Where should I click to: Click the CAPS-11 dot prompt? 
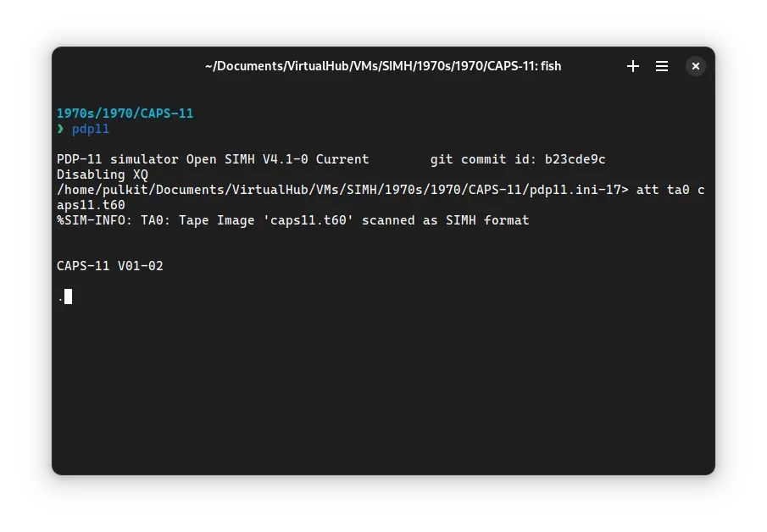tap(60, 297)
